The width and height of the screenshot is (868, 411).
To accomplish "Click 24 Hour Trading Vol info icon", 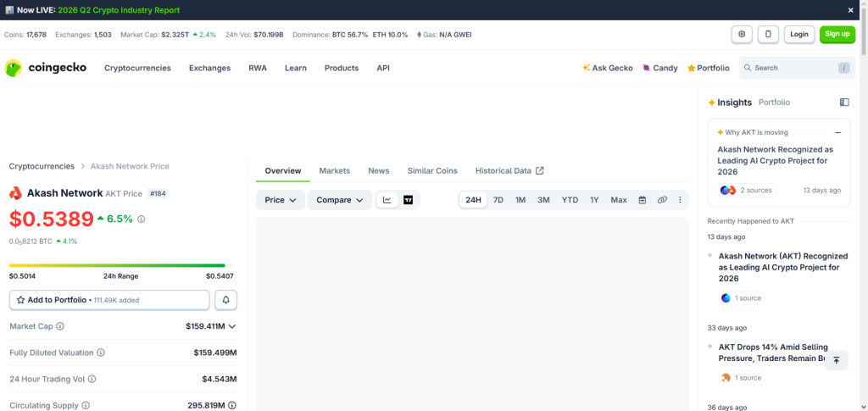I will click(x=92, y=379).
